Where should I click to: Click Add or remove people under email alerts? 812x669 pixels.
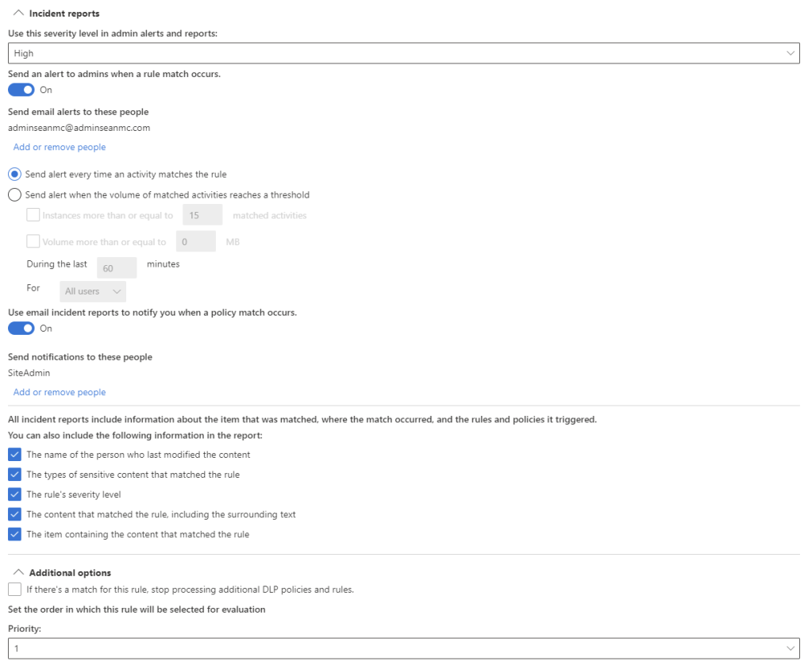coord(60,147)
